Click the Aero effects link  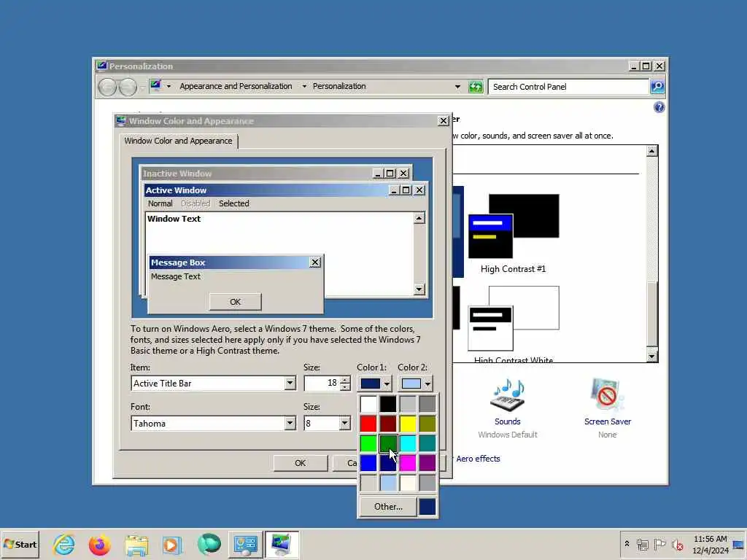(x=478, y=459)
